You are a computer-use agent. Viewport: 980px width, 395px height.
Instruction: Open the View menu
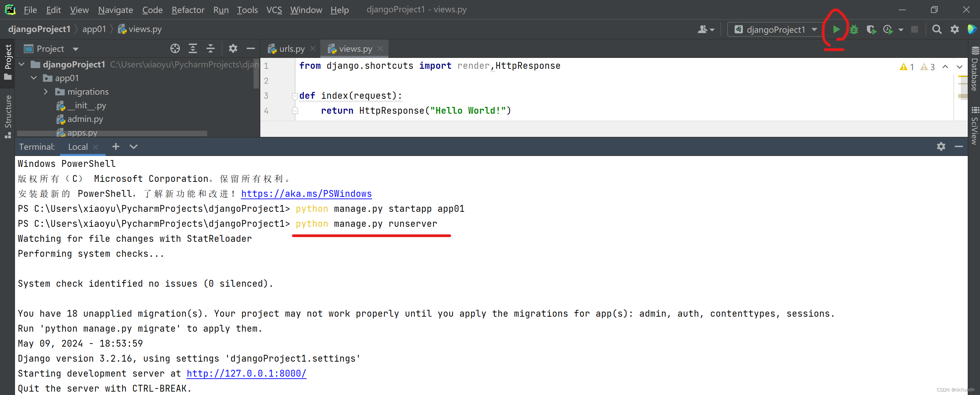(79, 10)
